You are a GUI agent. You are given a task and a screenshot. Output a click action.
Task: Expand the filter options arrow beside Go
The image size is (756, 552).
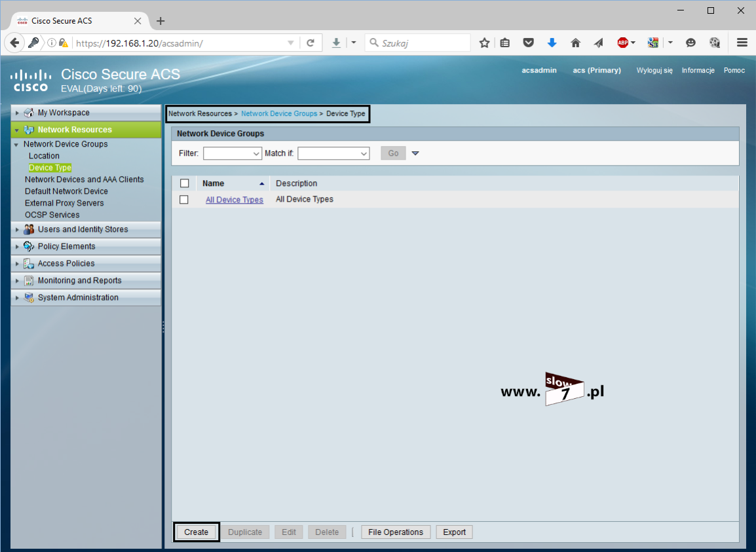[415, 153]
